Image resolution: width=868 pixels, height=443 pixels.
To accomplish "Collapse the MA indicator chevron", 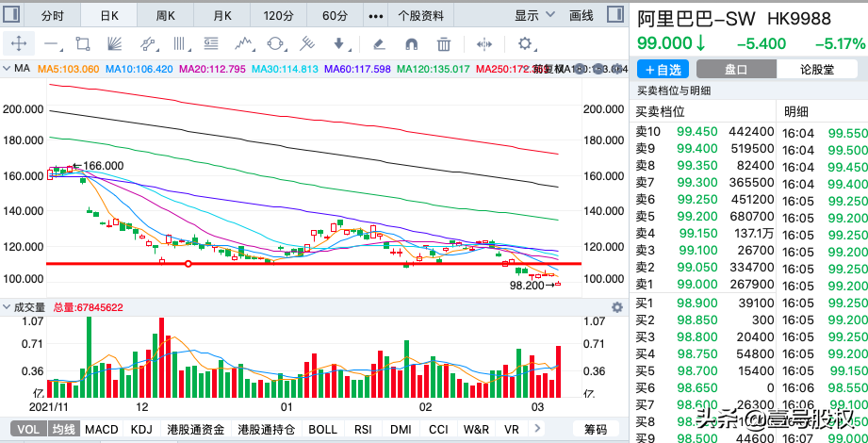I will click(x=8, y=69).
